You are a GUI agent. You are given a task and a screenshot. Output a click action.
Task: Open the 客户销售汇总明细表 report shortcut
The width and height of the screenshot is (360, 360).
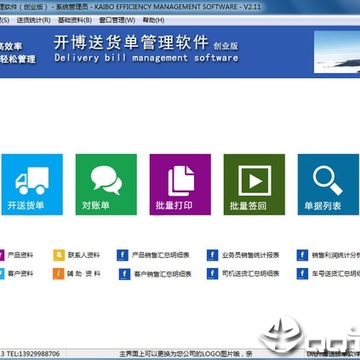click(155, 274)
